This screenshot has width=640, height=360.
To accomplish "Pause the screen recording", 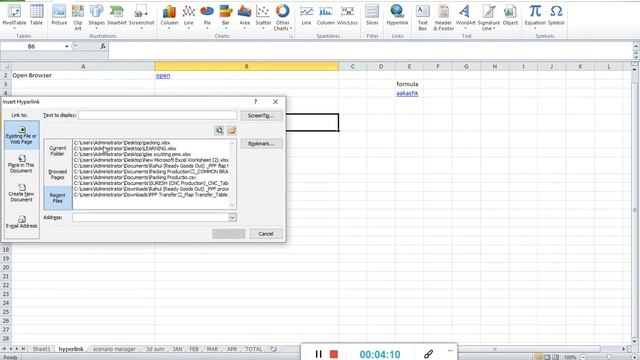I will click(318, 354).
